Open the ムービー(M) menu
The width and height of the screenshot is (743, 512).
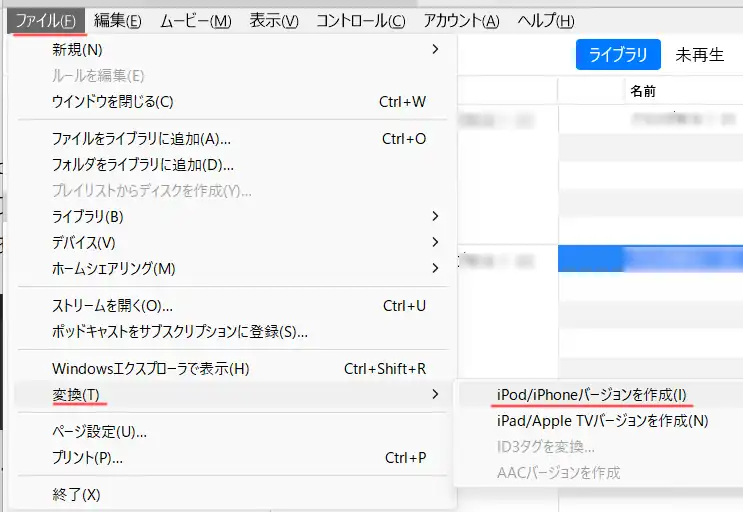pyautogui.click(x=195, y=20)
